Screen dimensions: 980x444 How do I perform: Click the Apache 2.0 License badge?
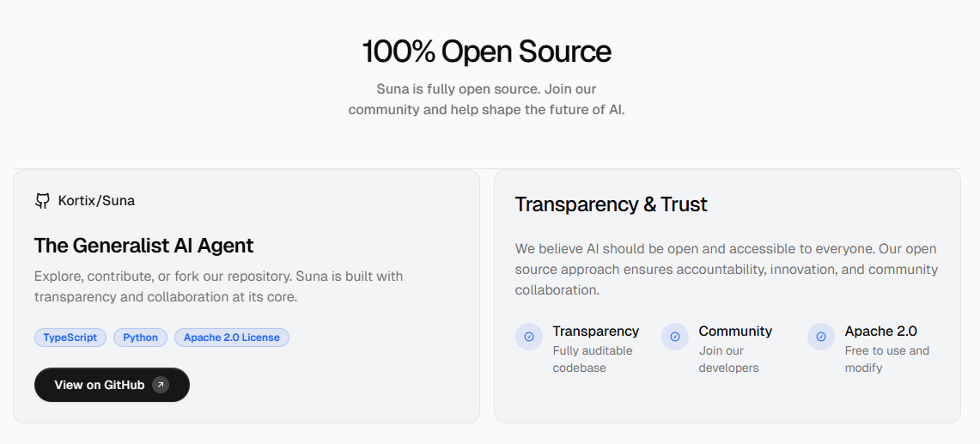pos(232,338)
